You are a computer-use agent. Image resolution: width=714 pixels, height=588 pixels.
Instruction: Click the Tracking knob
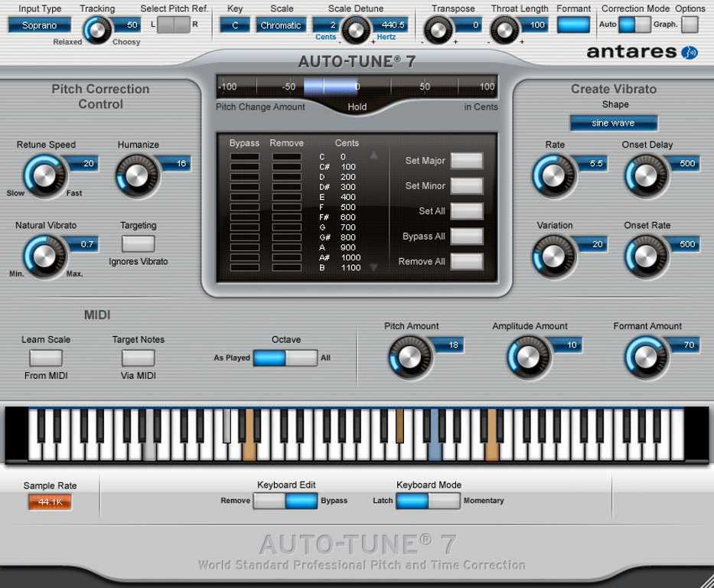(96, 30)
